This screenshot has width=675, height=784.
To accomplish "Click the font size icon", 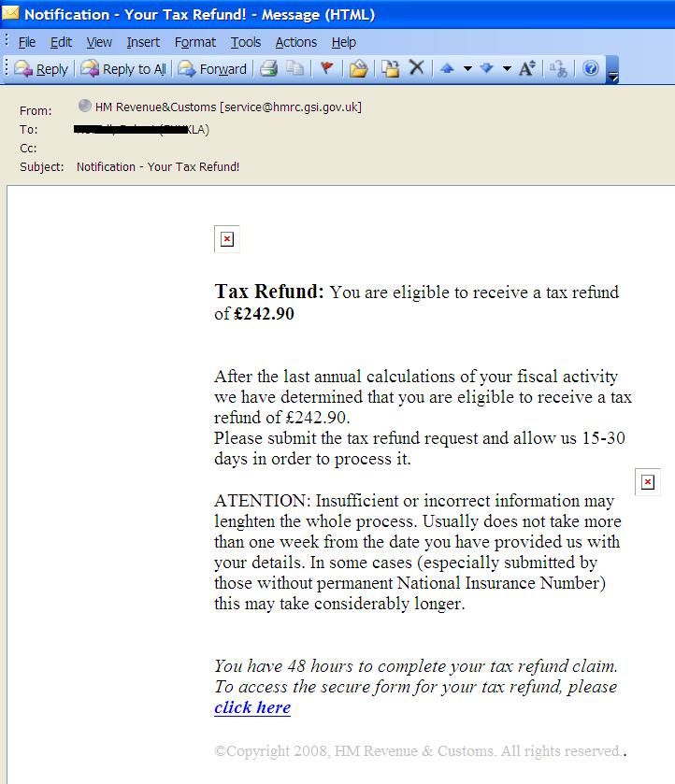I will (x=527, y=68).
